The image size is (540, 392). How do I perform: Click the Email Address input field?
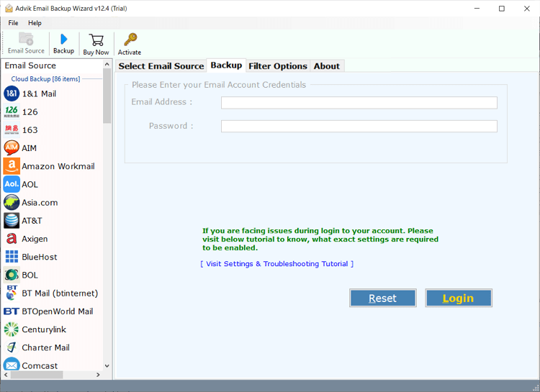[x=359, y=103]
